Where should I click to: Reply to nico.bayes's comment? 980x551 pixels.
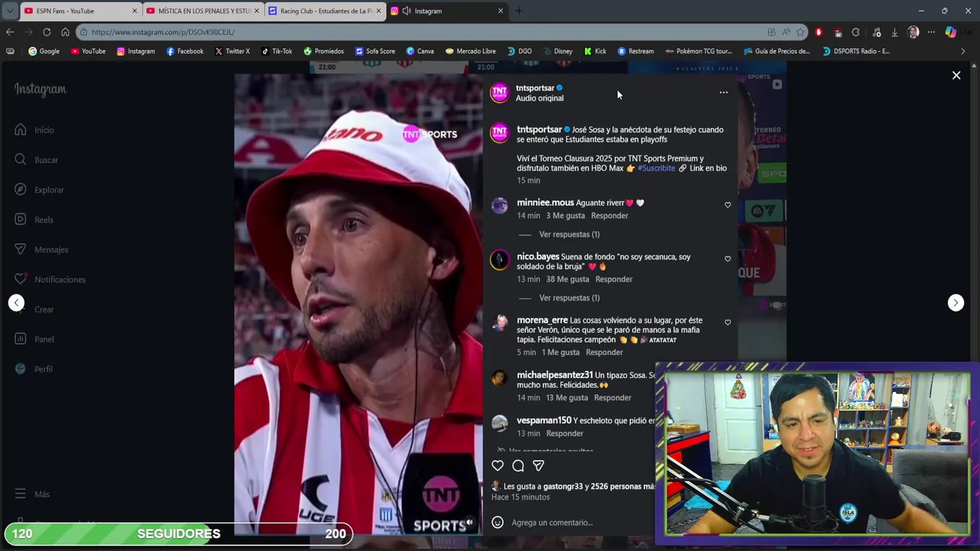(614, 279)
